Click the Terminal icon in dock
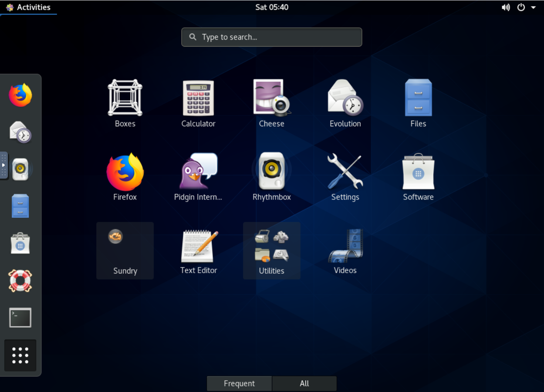The image size is (544, 392). pyautogui.click(x=20, y=318)
